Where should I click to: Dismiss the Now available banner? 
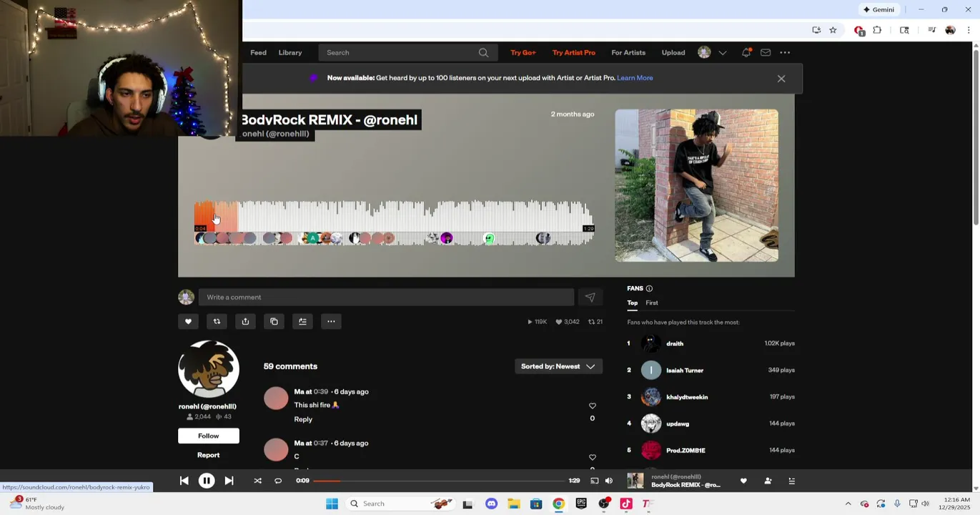click(x=781, y=79)
